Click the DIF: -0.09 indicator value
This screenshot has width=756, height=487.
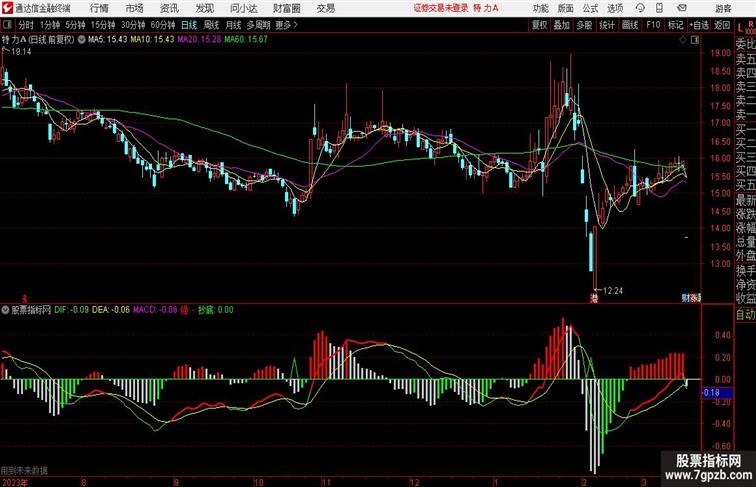point(71,310)
